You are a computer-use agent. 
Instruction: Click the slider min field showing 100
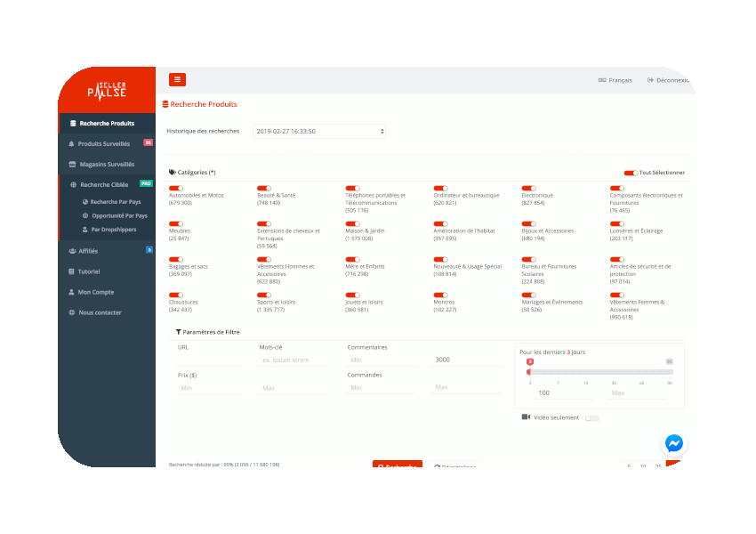click(x=563, y=393)
